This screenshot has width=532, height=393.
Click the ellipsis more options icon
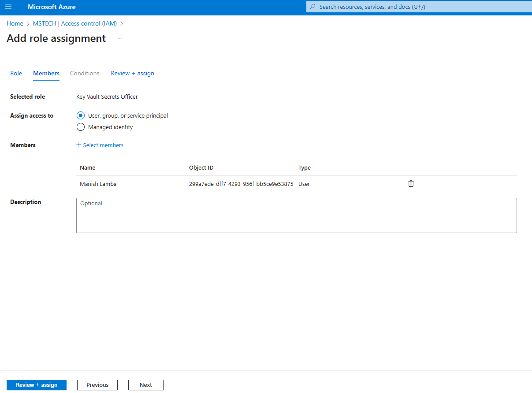pyautogui.click(x=120, y=39)
